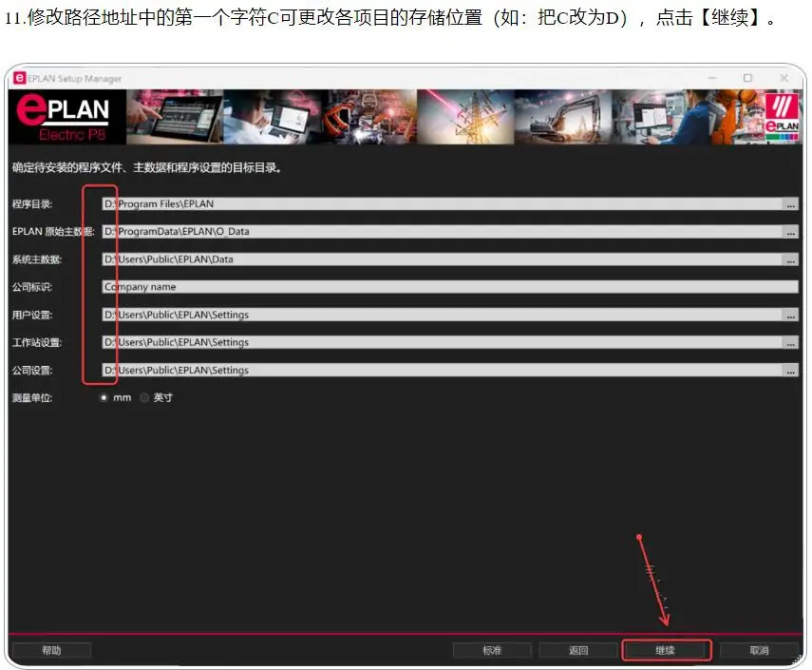The image size is (812, 670).
Task: Click the EPLAN 原始主数据: label
Action: pyautogui.click(x=53, y=232)
